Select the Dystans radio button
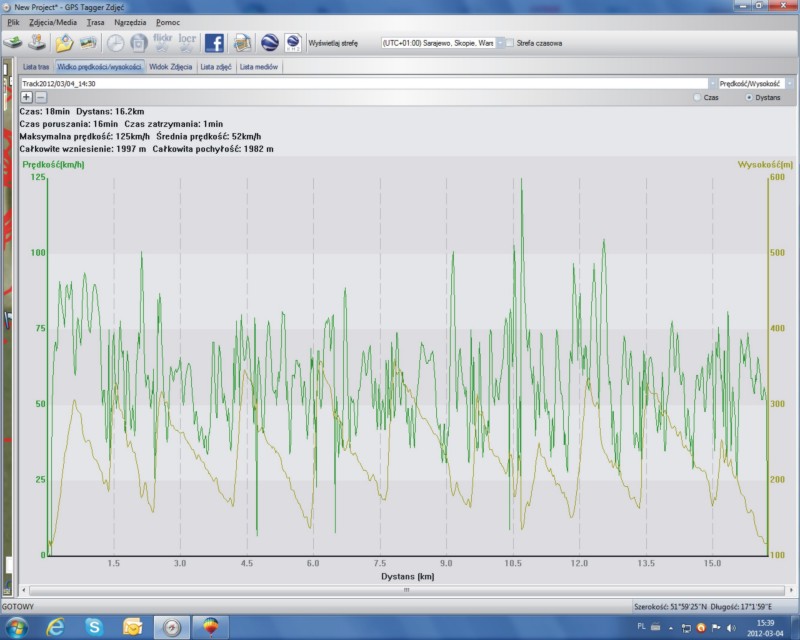 pos(748,97)
